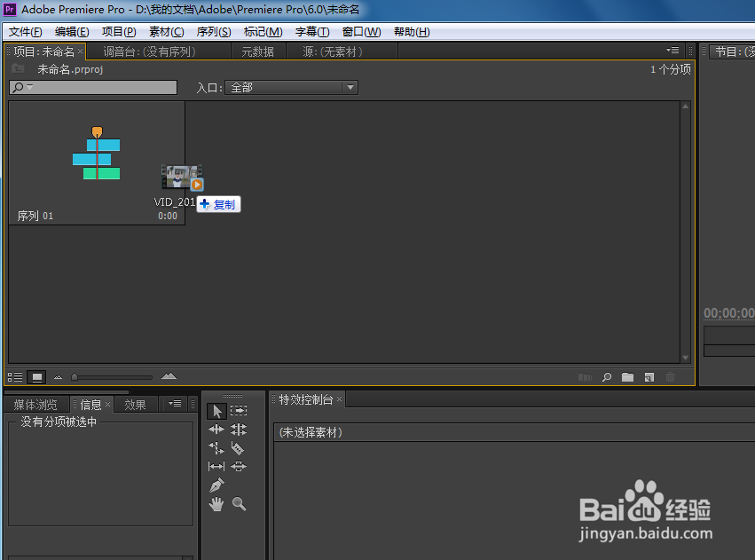The height and width of the screenshot is (560, 755).
Task: Close the 特效控制台 tab
Action: pos(340,398)
